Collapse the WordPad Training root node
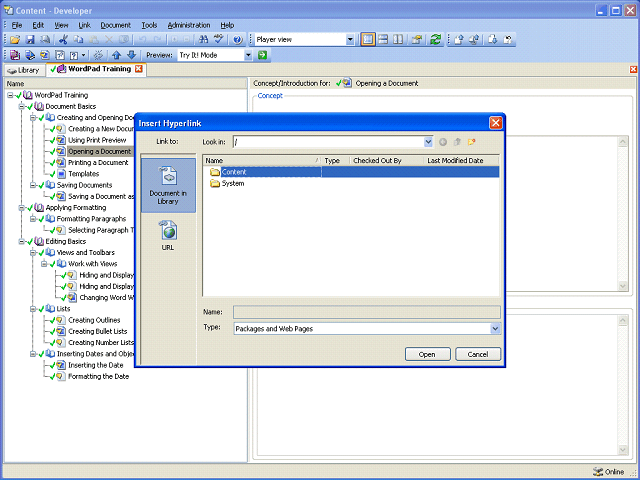The height and width of the screenshot is (480, 640). [10, 95]
